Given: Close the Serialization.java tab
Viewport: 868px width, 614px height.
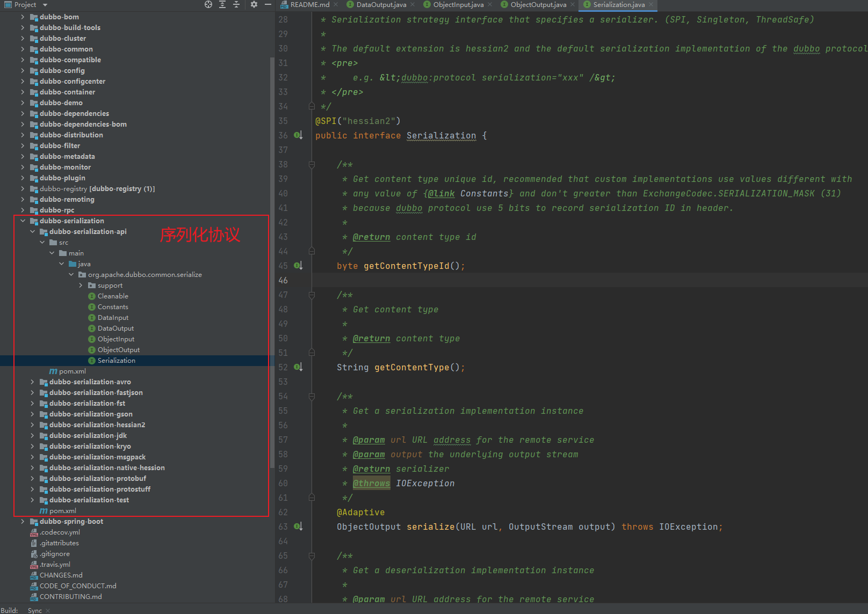Looking at the screenshot, I should (651, 5).
